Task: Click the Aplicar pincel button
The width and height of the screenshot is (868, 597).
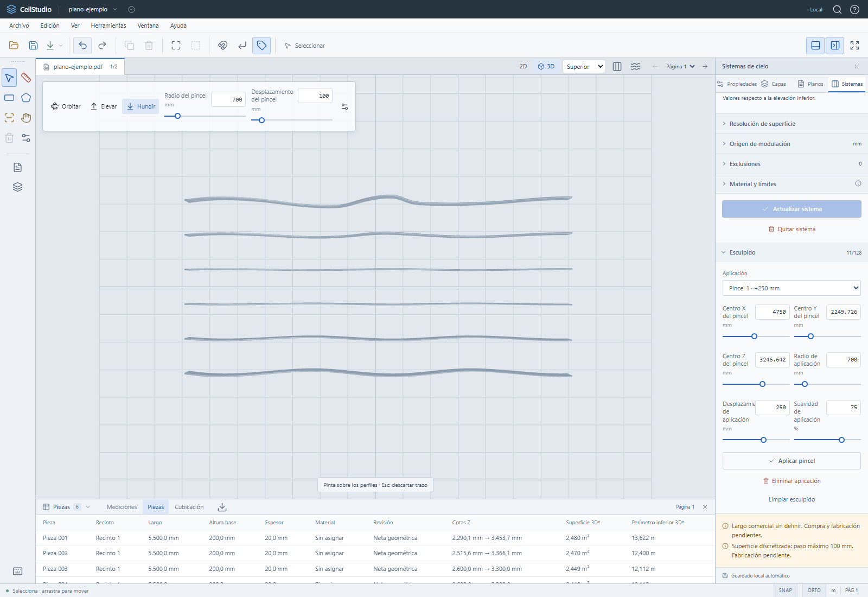Action: 792,461
